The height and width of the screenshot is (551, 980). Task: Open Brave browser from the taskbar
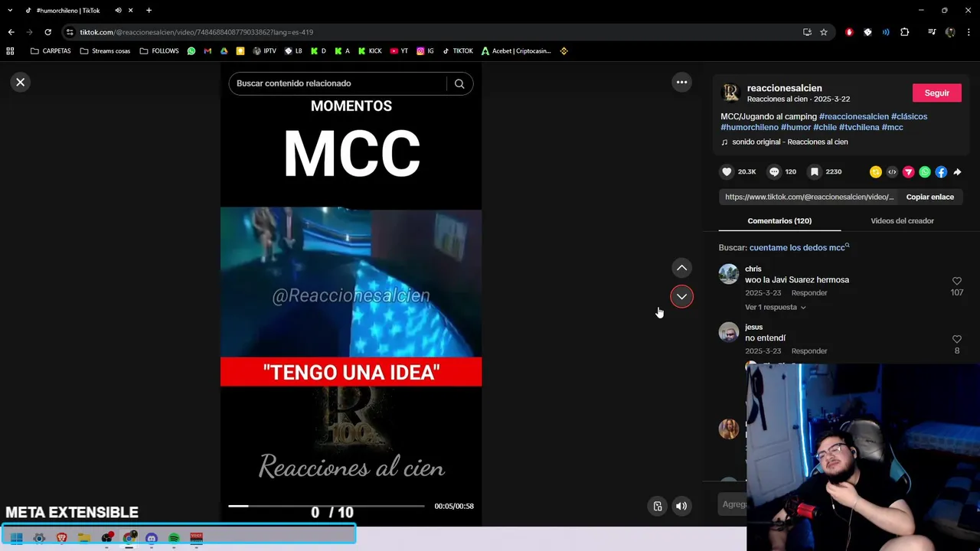pyautogui.click(x=61, y=538)
